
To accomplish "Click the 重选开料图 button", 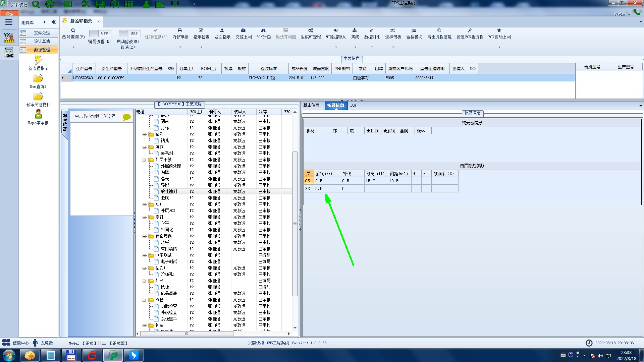I will point(286,34).
